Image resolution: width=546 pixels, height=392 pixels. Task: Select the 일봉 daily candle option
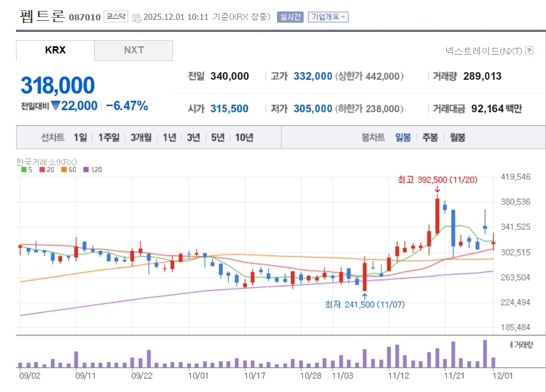(402, 138)
